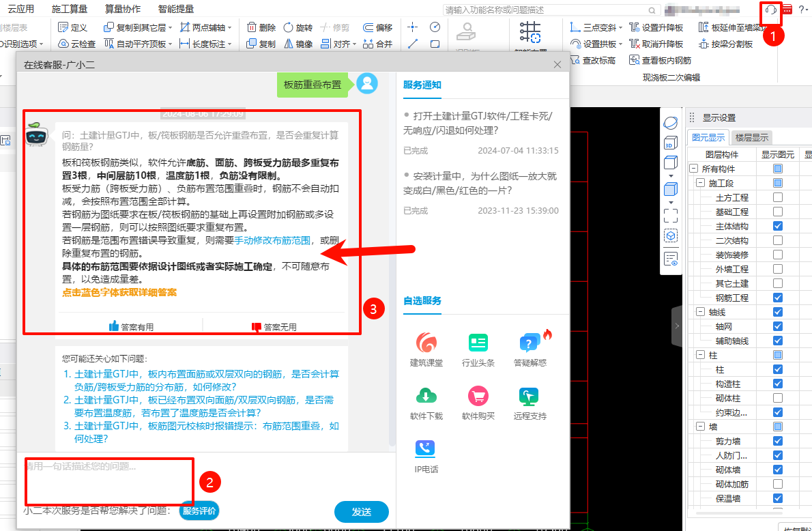Open 行业头条 service icon
The image size is (812, 531).
click(478, 349)
